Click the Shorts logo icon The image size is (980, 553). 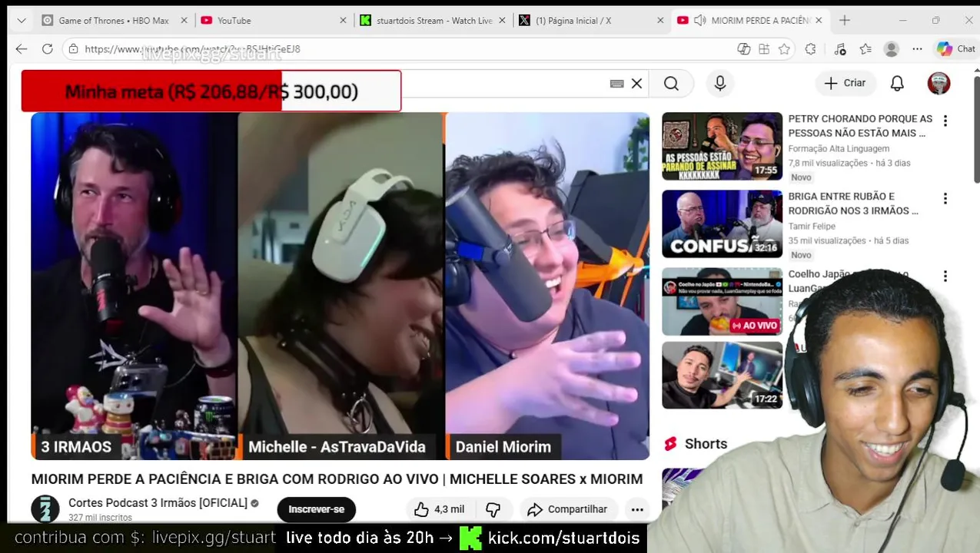[x=670, y=444]
